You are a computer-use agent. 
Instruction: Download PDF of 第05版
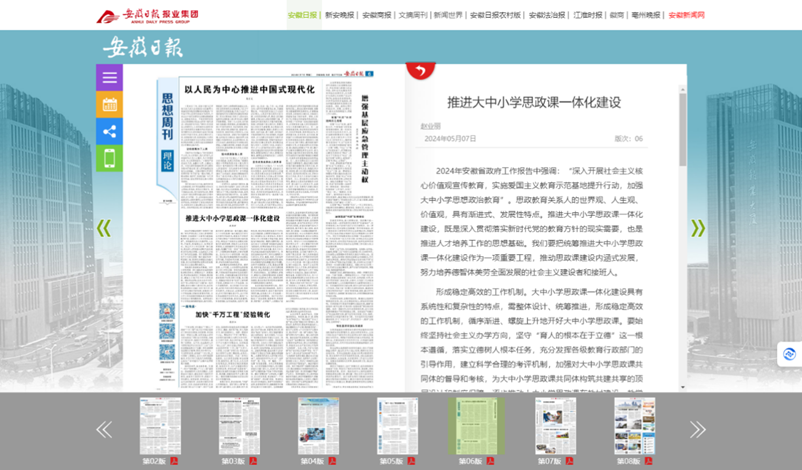411,461
